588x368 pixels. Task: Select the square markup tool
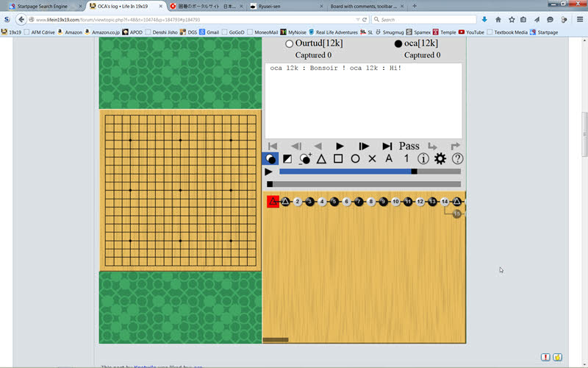click(x=338, y=158)
